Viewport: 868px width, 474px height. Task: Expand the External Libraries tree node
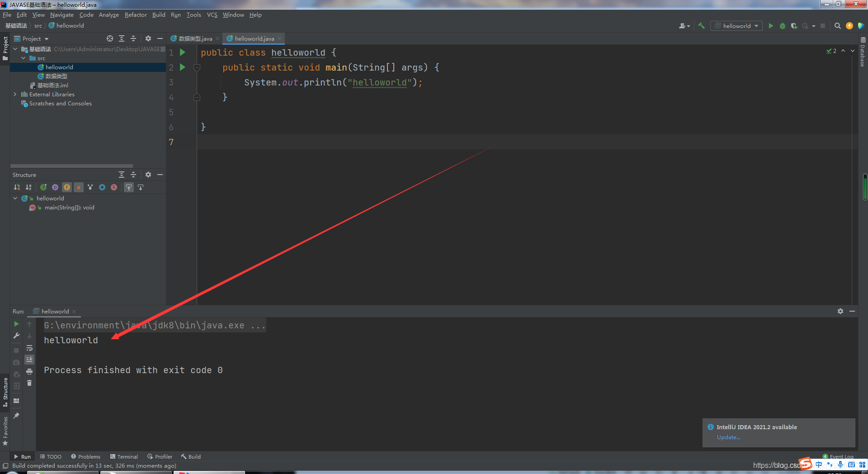click(x=15, y=94)
